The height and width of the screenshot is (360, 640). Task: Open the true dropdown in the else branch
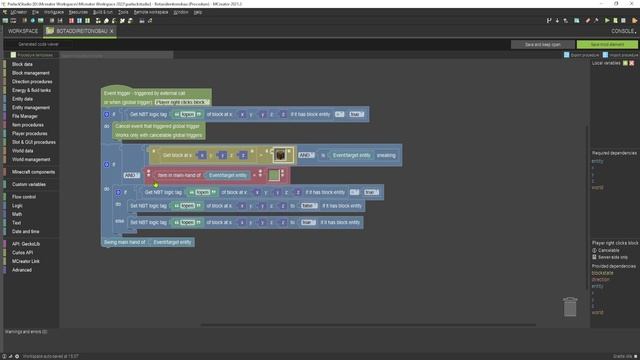pos(308,222)
